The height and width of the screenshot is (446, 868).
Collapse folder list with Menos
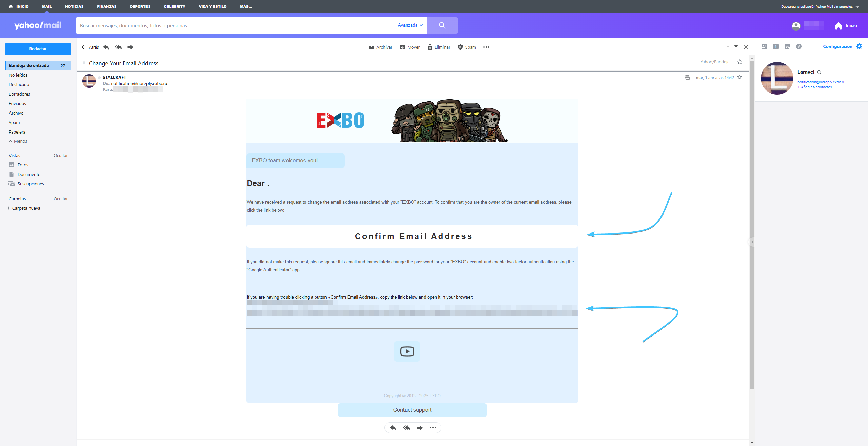[x=18, y=141]
